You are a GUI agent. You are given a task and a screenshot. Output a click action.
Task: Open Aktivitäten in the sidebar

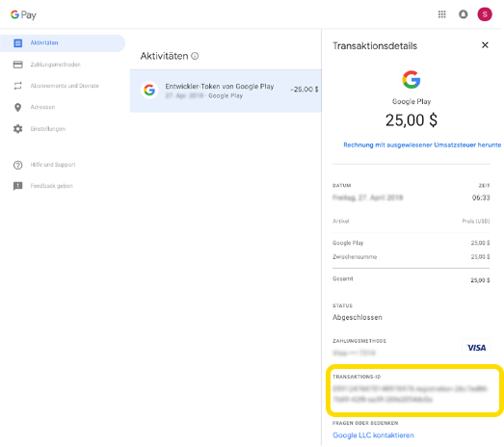pyautogui.click(x=63, y=43)
